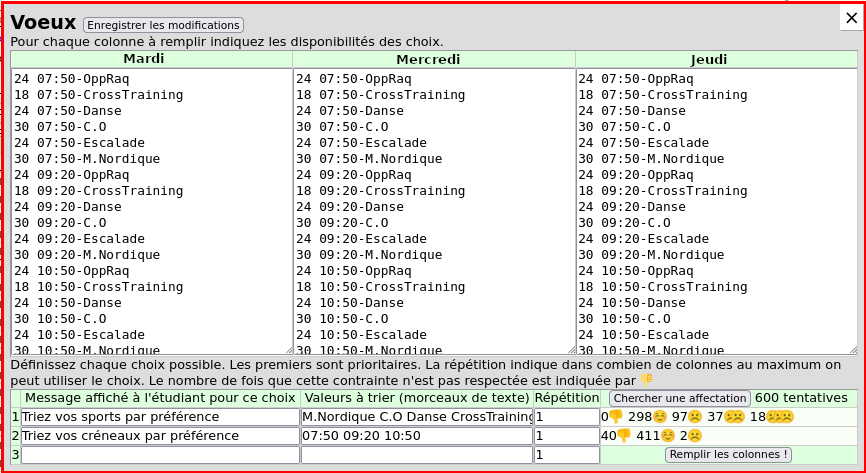Image resolution: width=866 pixels, height=473 pixels.
Task: Click the thumbs-down icon in the sports row results
Action: pos(616,417)
